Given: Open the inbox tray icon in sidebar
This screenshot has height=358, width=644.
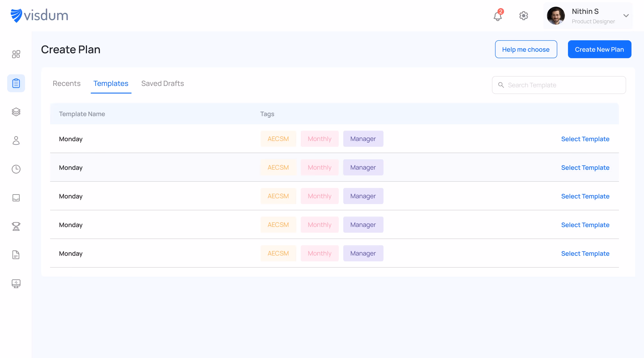Looking at the screenshot, I should (x=16, y=198).
